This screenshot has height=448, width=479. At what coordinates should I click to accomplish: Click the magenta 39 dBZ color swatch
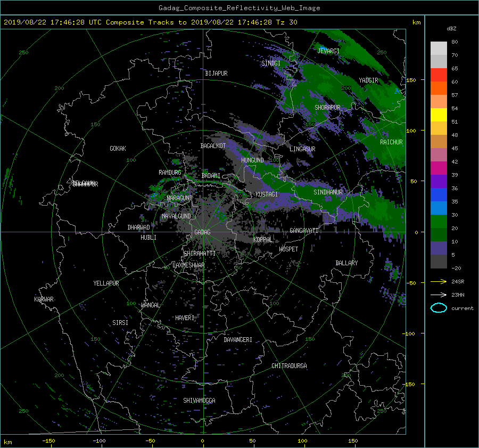pyautogui.click(x=439, y=168)
